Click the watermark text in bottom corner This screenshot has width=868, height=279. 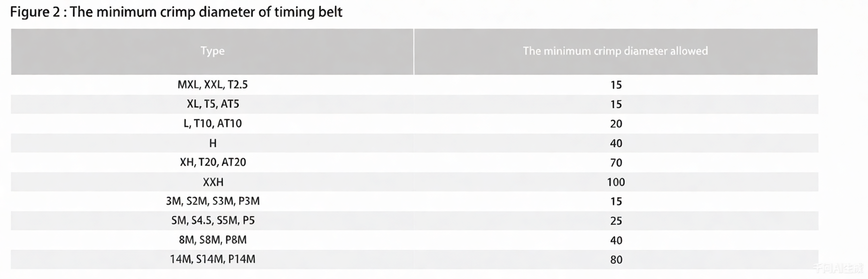coord(838,269)
